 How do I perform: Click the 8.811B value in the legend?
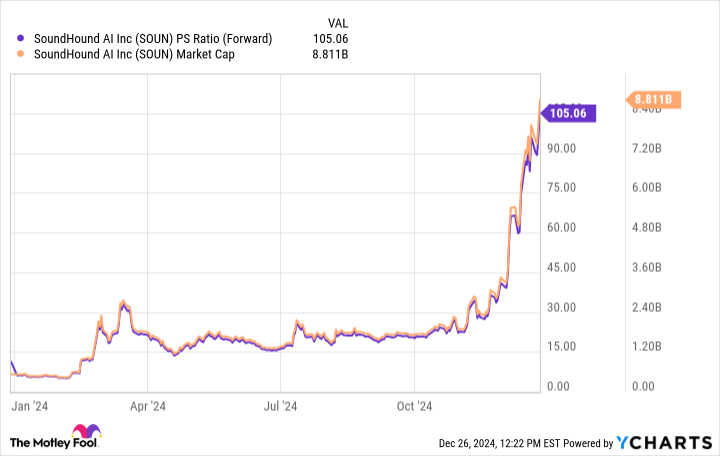click(330, 54)
